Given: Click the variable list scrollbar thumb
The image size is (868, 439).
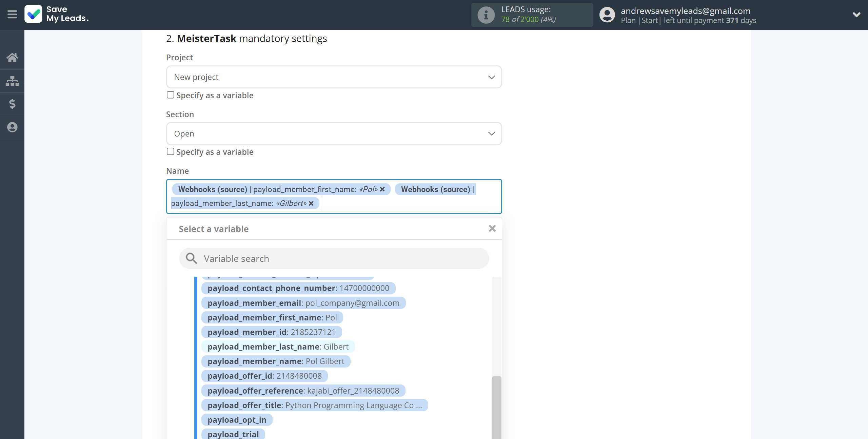Looking at the screenshot, I should (496, 407).
